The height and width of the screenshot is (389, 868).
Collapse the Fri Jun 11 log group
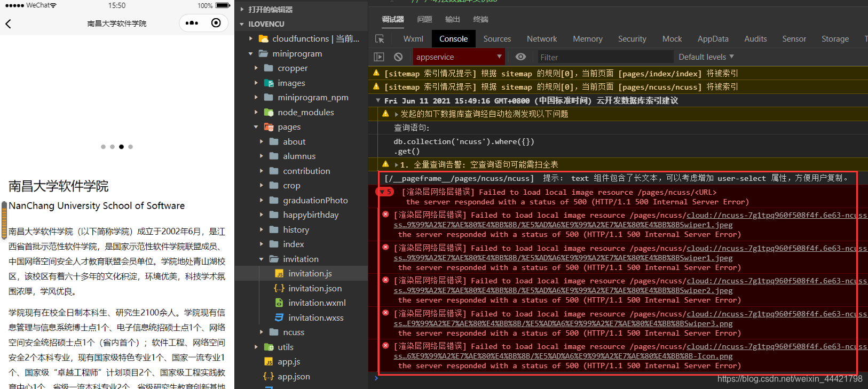[378, 100]
